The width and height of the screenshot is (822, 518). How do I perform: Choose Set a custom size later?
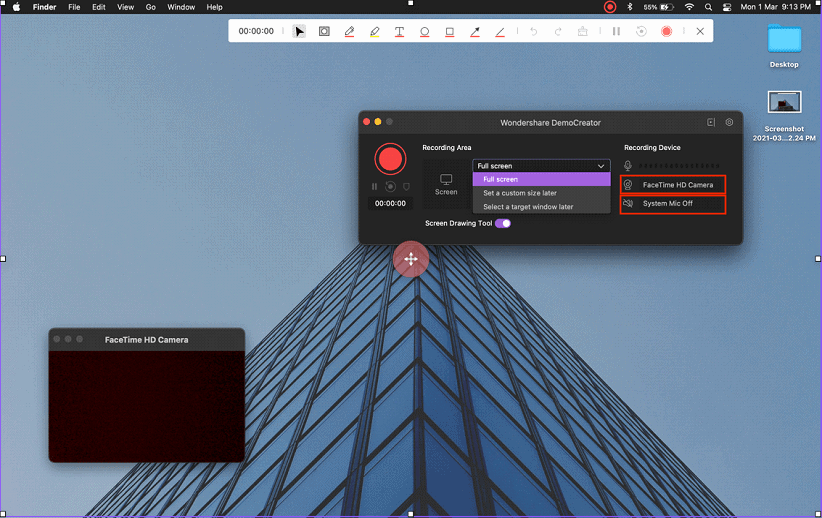coord(542,193)
